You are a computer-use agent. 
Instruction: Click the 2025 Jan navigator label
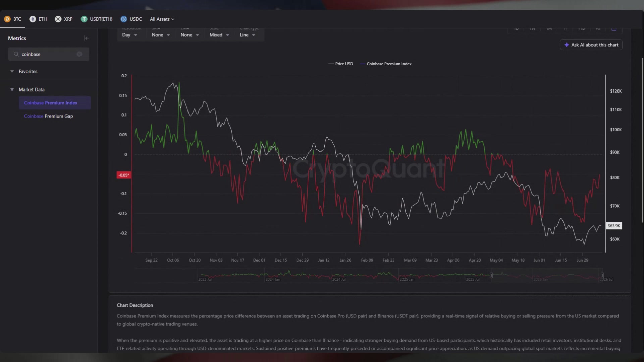pyautogui.click(x=407, y=279)
